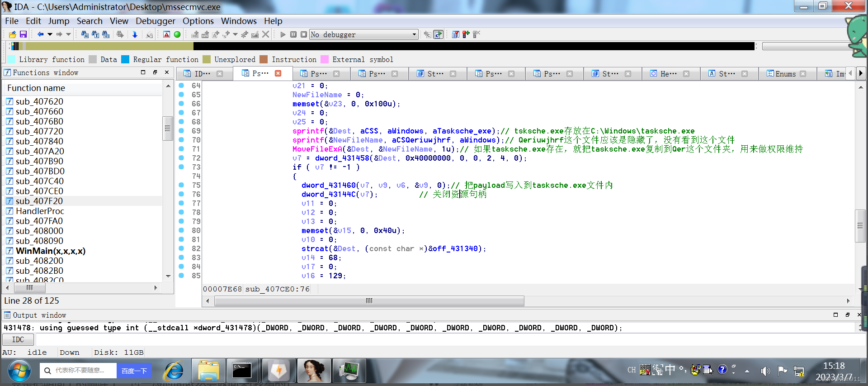Open the forward-arrow history dropdown

point(69,34)
